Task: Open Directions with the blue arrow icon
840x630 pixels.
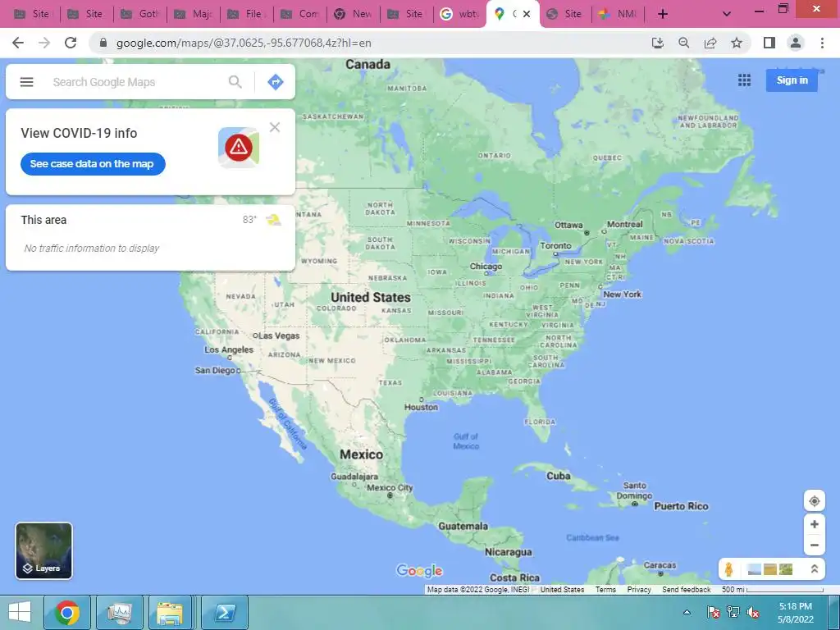Action: pyautogui.click(x=276, y=82)
